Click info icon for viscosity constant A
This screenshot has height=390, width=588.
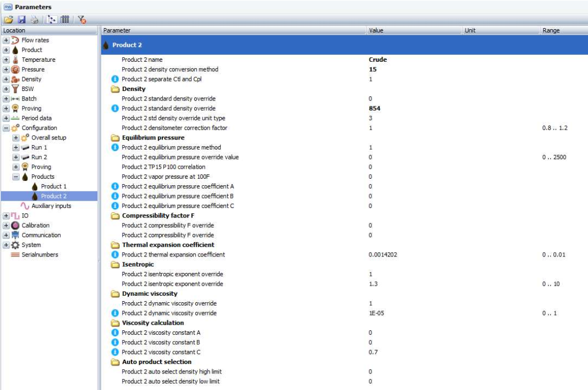click(x=115, y=333)
